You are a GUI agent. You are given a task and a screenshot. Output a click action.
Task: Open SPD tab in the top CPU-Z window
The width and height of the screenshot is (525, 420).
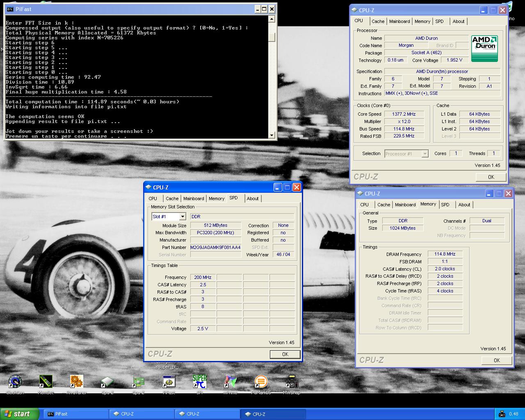[439, 21]
